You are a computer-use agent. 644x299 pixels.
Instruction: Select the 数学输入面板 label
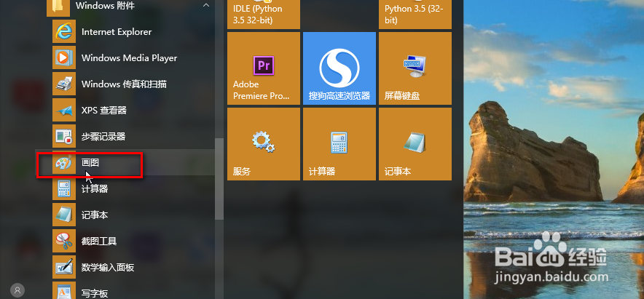click(108, 268)
